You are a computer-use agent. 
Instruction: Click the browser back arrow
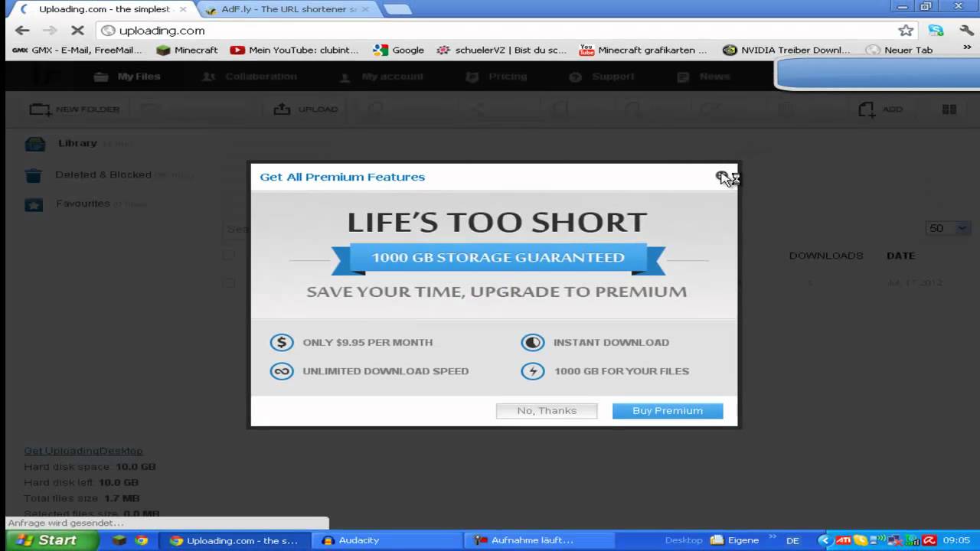coord(22,31)
